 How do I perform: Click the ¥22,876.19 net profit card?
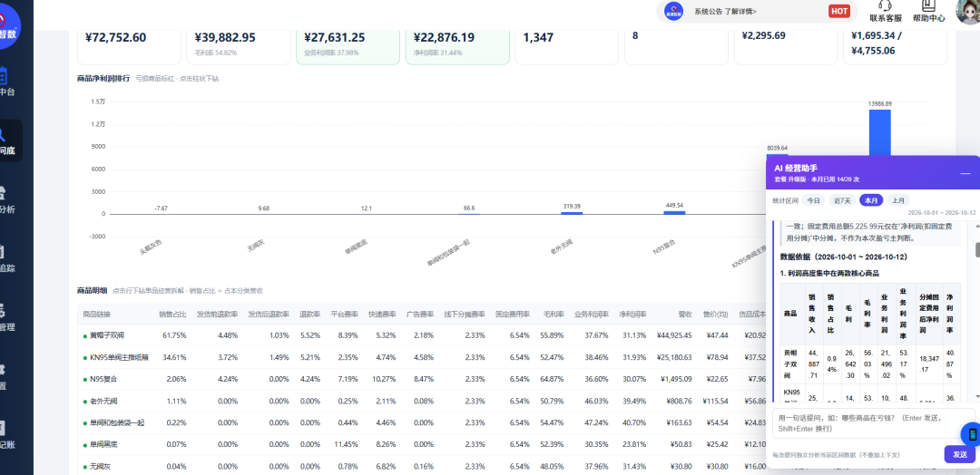(457, 47)
